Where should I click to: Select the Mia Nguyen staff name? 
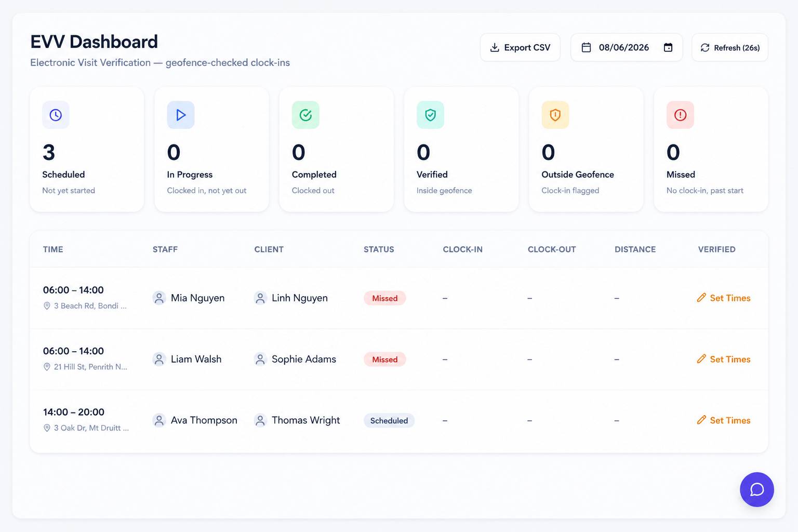click(198, 298)
